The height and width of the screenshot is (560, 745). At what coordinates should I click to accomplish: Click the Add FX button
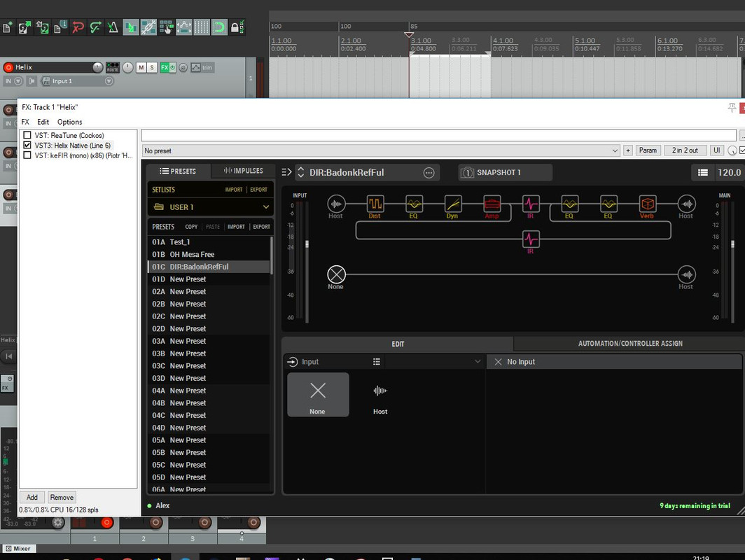(x=32, y=497)
